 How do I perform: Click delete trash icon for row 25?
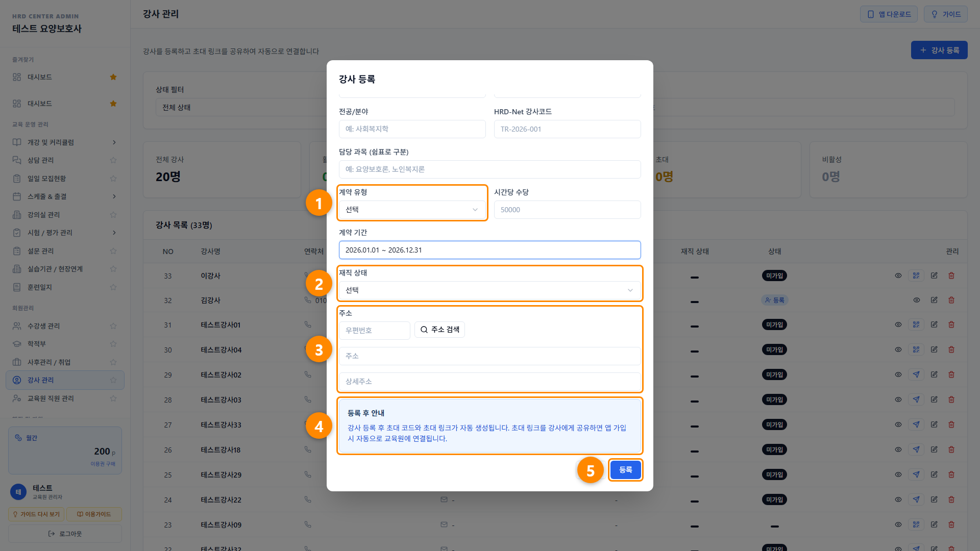951,474
